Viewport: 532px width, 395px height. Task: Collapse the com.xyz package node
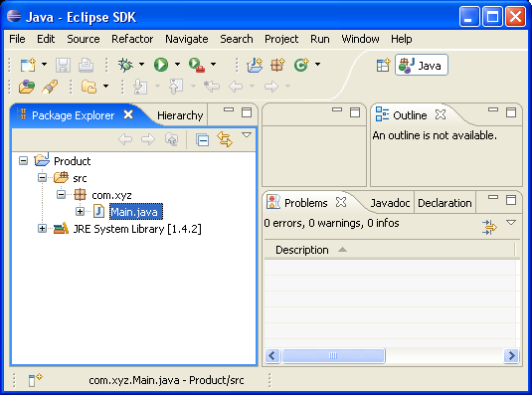[x=61, y=195]
